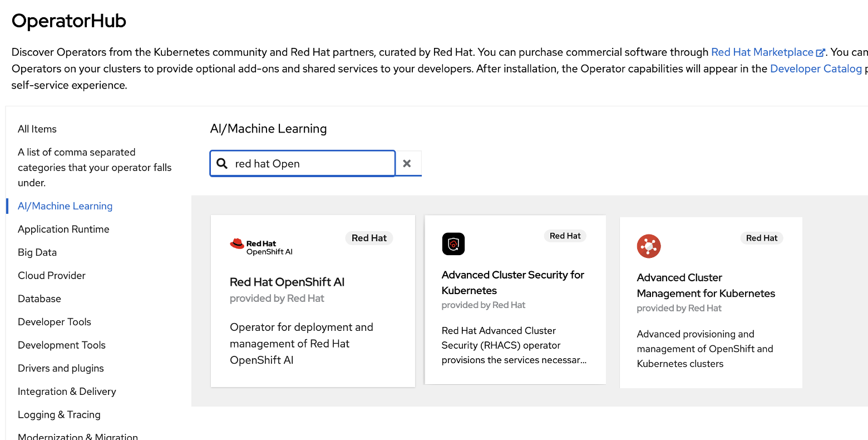Click the Red Hat OpenShift AI logo
The image size is (868, 440).
coord(261,245)
